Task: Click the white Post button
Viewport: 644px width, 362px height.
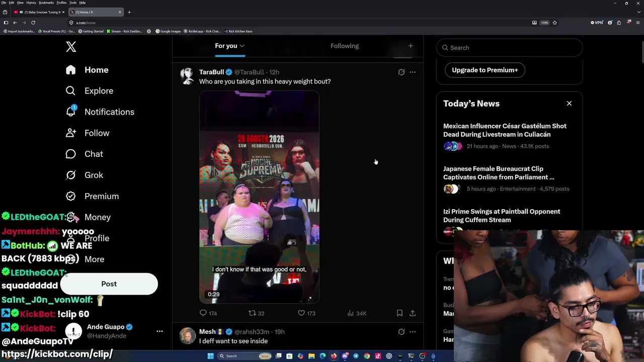Action: [x=109, y=284]
